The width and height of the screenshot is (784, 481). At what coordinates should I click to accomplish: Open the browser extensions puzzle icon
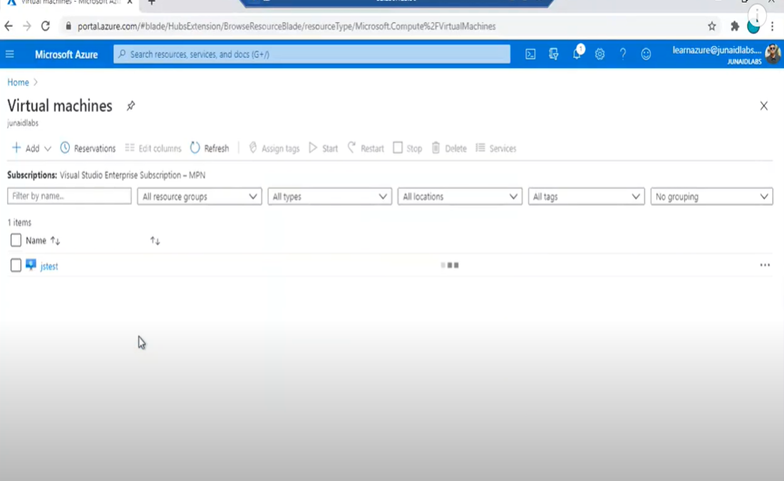pos(734,26)
